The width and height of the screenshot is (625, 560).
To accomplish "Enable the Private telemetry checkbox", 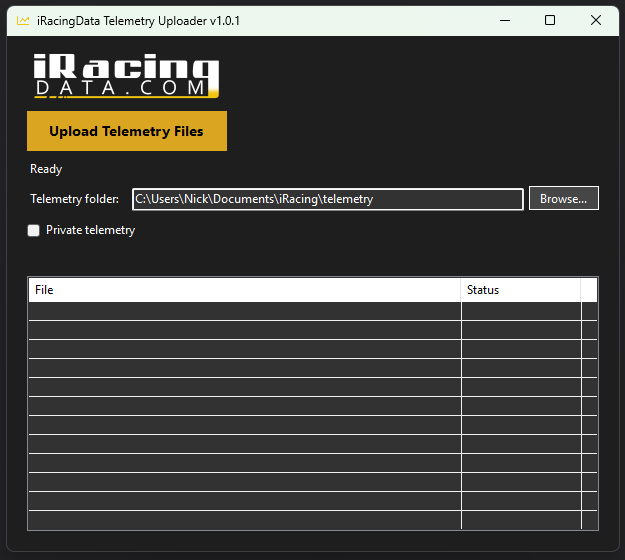I will (33, 230).
